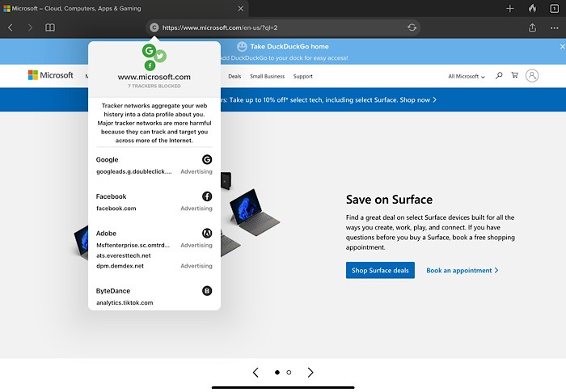Reload the page with refresh icon

[412, 27]
